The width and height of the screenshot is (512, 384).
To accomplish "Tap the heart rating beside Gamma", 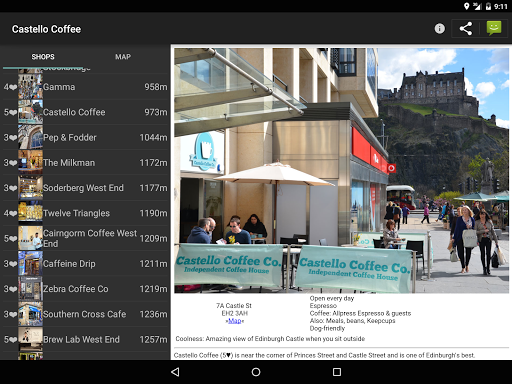I will tap(10, 87).
